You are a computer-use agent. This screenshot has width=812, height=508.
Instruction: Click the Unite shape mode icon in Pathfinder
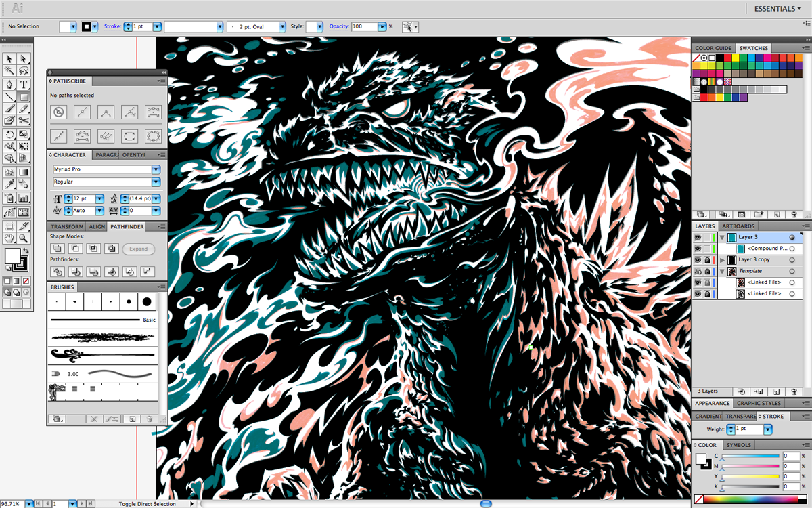(58, 249)
